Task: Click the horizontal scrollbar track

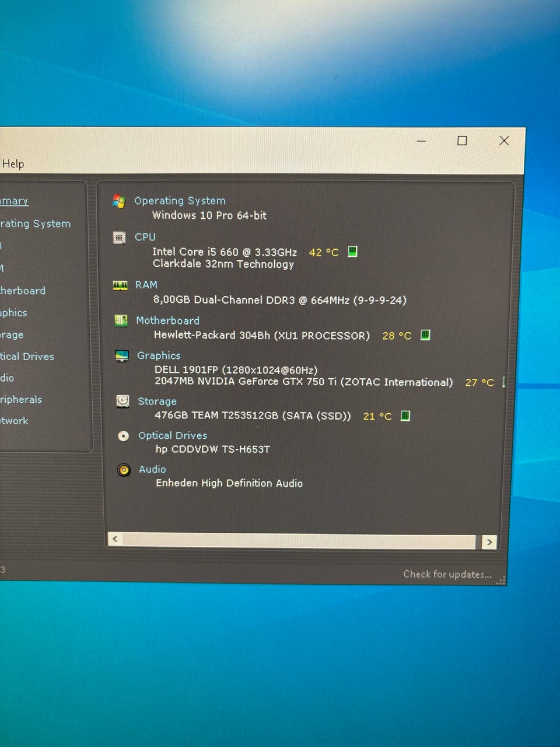Action: pyautogui.click(x=299, y=540)
